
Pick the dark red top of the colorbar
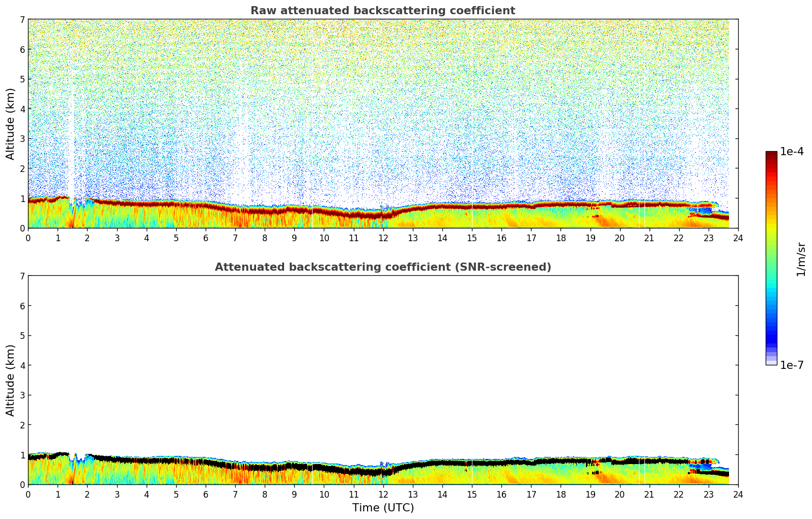click(771, 155)
